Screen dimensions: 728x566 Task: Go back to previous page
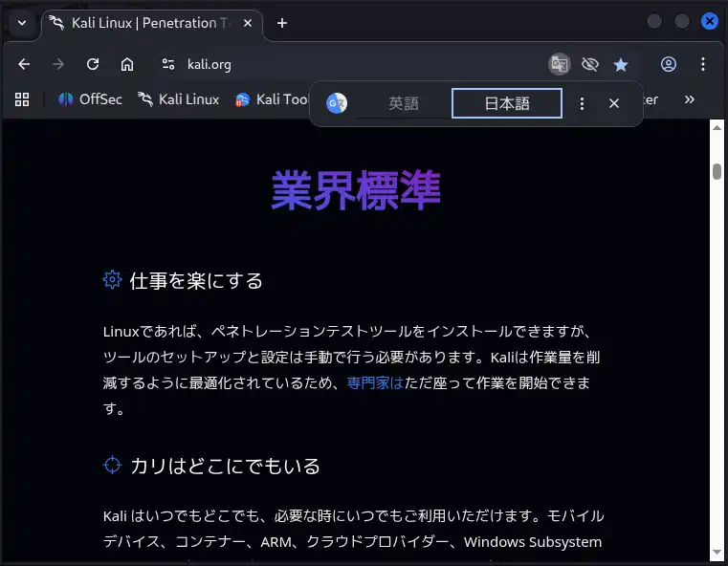[x=24, y=64]
